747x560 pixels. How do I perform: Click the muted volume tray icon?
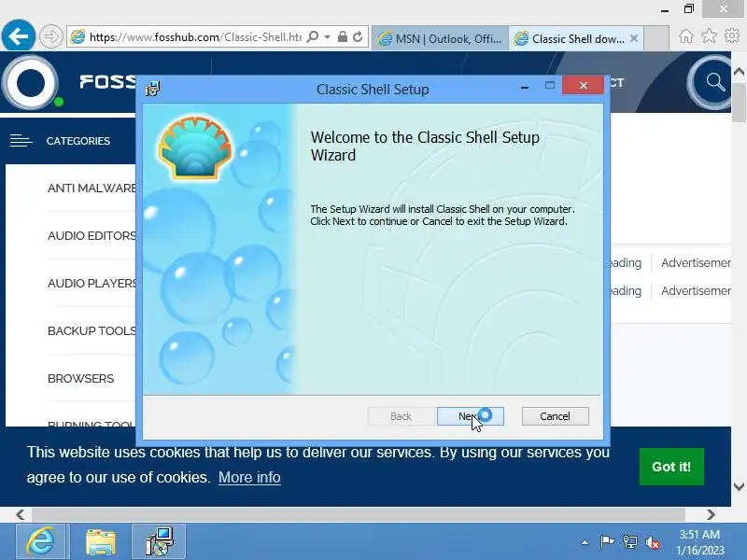(652, 542)
